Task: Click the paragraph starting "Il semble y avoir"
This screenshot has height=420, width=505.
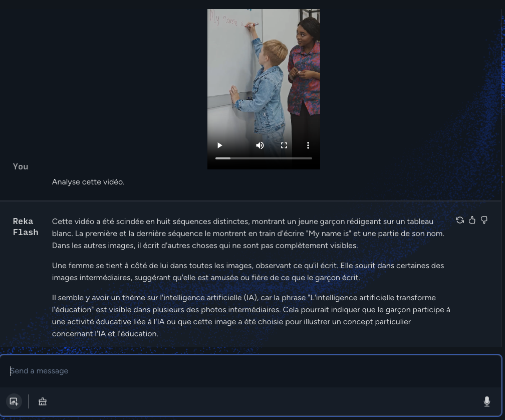Action: tap(250, 316)
